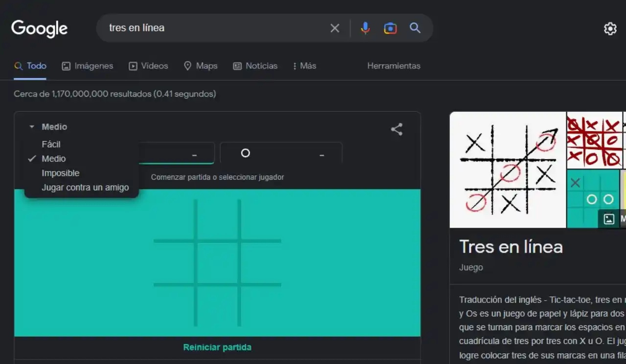Image resolution: width=626 pixels, height=364 pixels.
Task: Open Herramientas search tools
Action: coord(394,66)
